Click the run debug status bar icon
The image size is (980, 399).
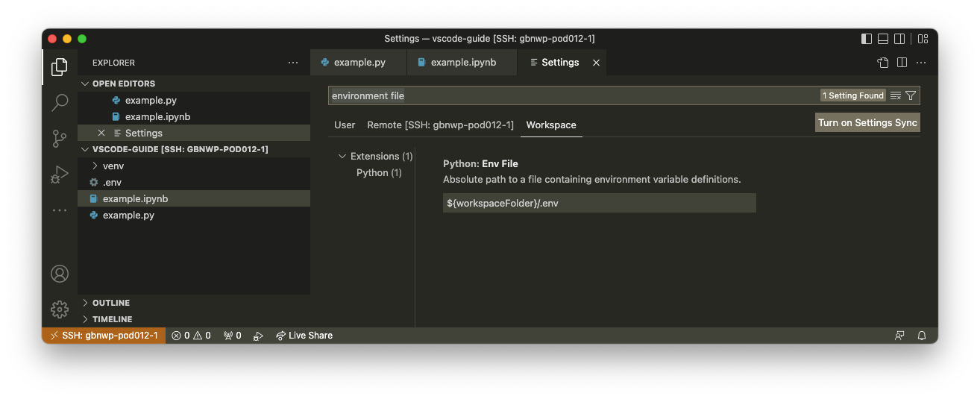pos(258,336)
